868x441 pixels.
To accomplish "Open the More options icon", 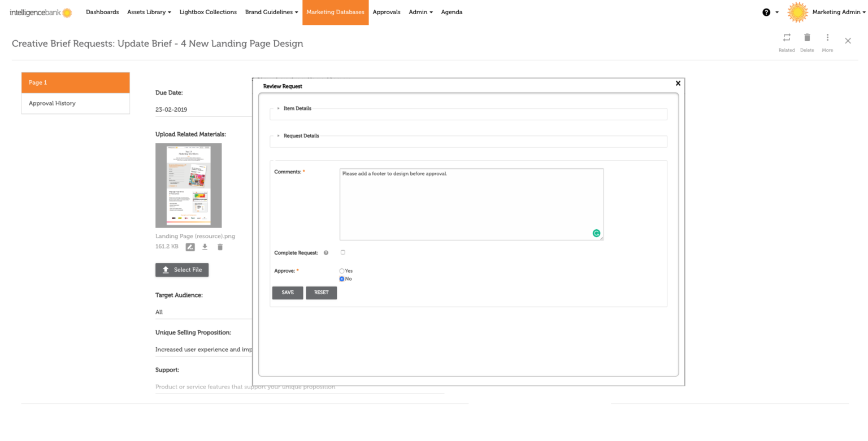I will point(827,38).
